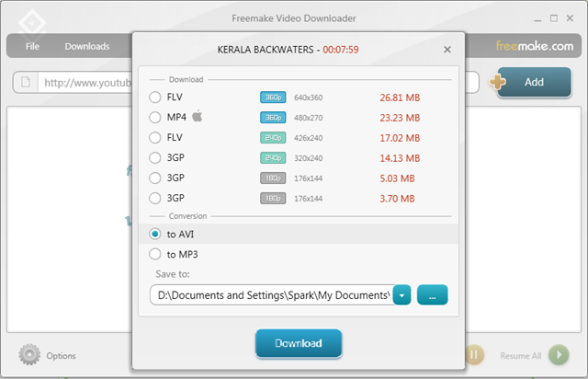Viewport: 588px width, 379px height.
Task: Open the File menu
Action: pyautogui.click(x=32, y=46)
